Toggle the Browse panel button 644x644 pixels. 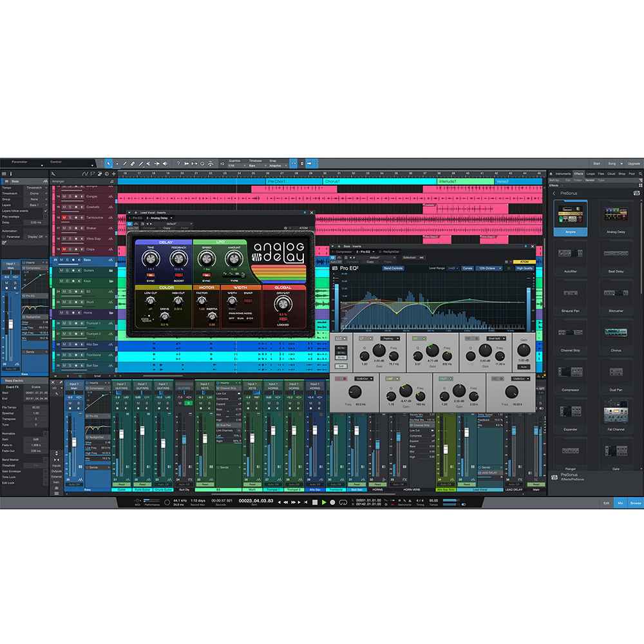click(x=636, y=503)
